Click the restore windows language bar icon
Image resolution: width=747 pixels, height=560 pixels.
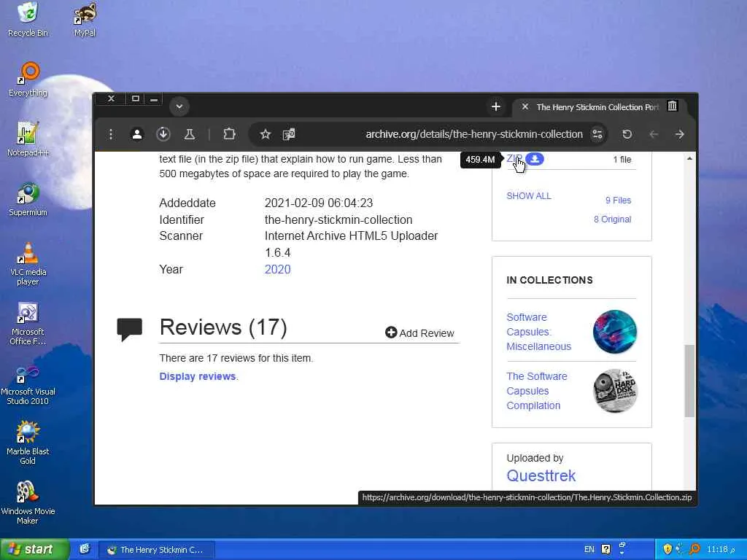622,545
